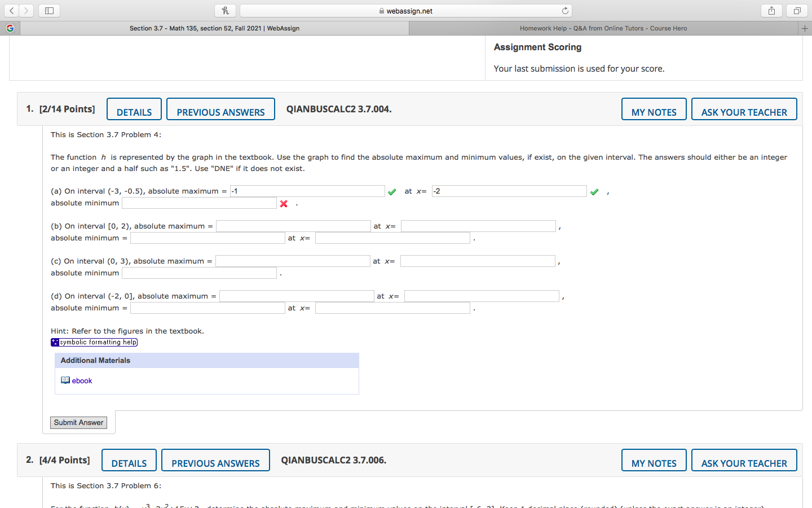This screenshot has width=812, height=508.
Task: Open a new tab with the plus button
Action: point(805,28)
